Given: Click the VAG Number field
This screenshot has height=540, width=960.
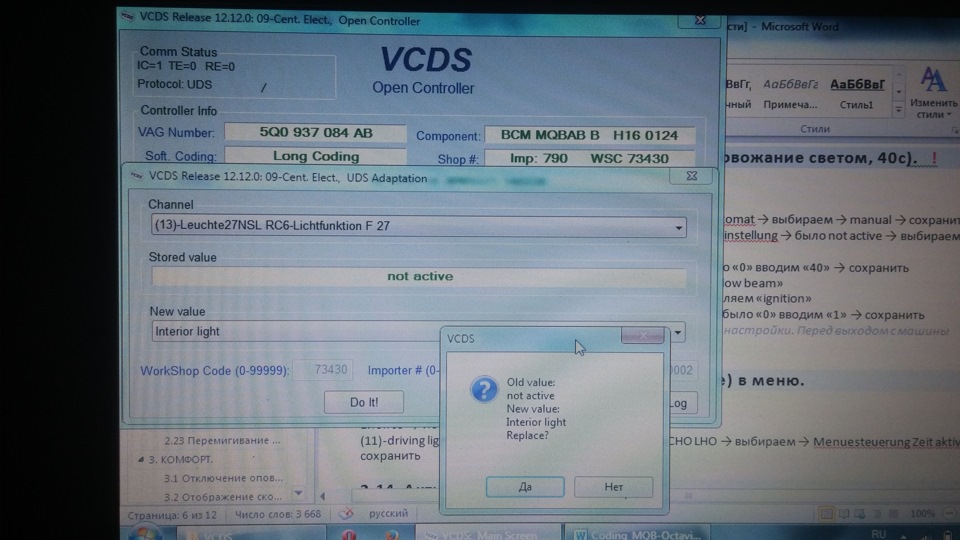Looking at the screenshot, I should click(315, 133).
